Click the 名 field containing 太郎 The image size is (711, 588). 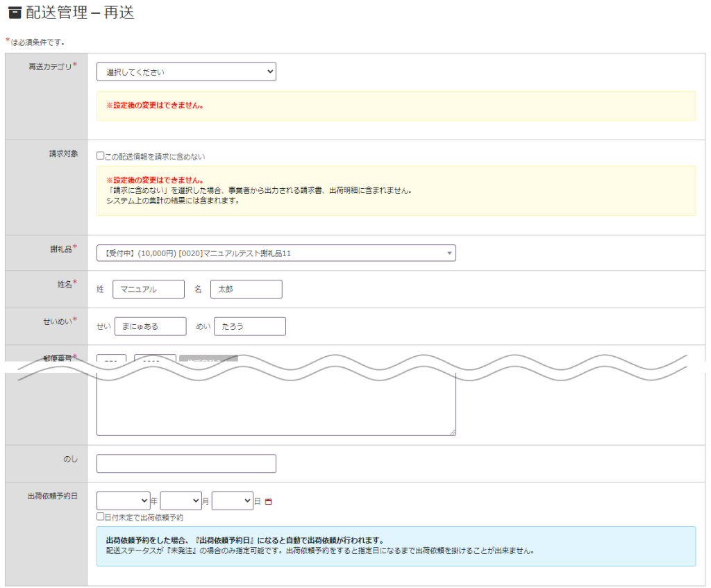point(246,289)
